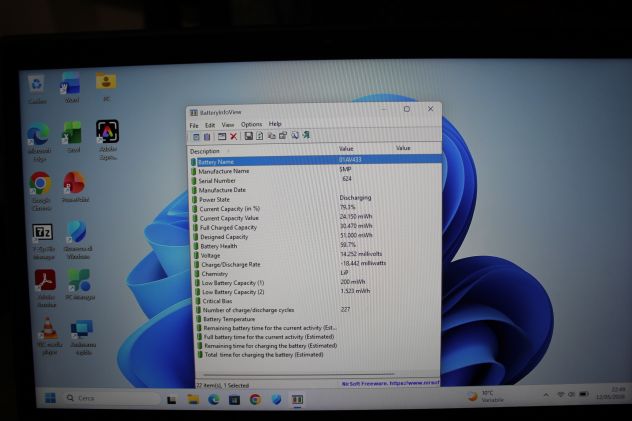Click the Discharging value cell
The image size is (632, 421).
(355, 197)
